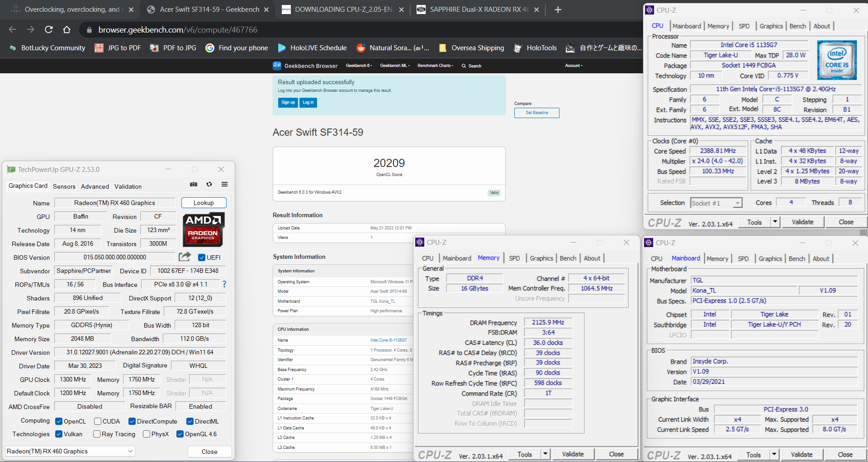This screenshot has height=462, width=868.
Task: Expand Tools dropdown arrow in CPU tab window
Action: click(775, 222)
